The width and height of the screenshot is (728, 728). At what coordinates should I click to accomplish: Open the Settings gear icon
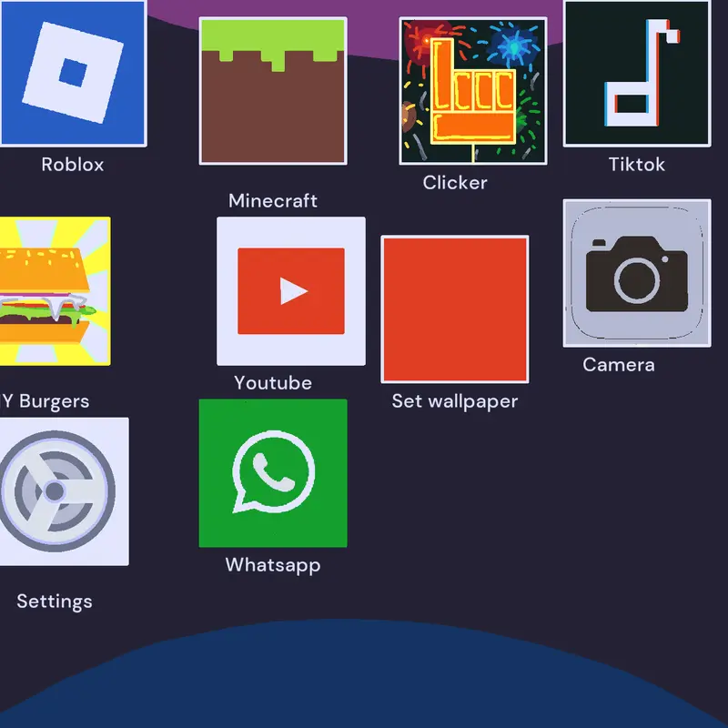64,491
